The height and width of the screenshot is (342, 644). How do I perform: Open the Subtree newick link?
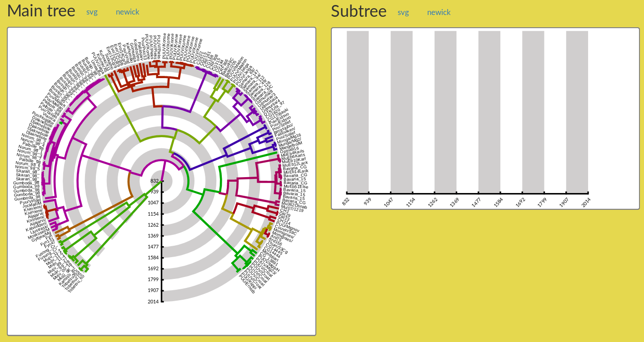(x=439, y=13)
